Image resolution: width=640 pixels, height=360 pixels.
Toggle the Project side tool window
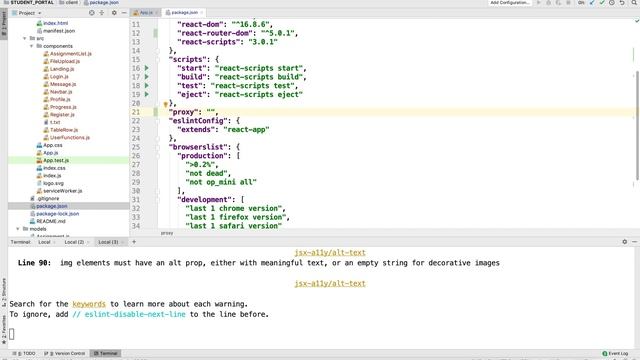pos(4,24)
